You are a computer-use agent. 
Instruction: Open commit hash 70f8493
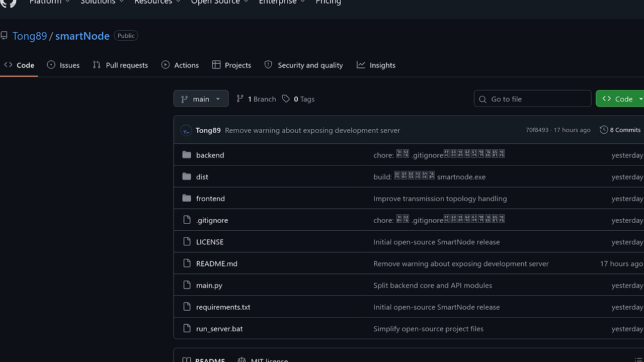point(537,130)
